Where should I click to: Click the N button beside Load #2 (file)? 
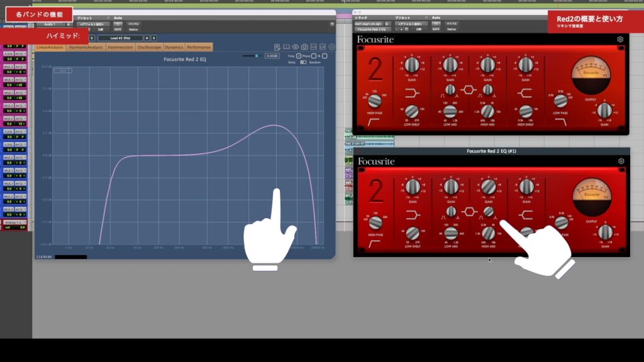tap(147, 38)
